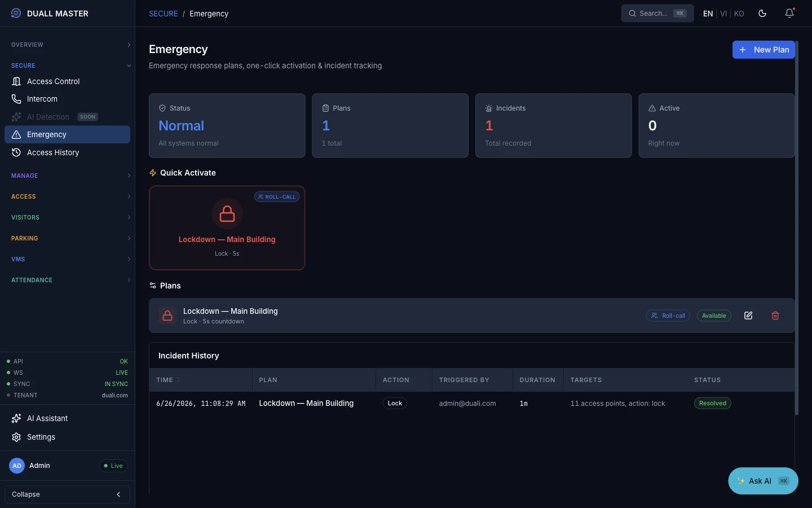This screenshot has height=508, width=812.
Task: Switch language to EN
Action: (x=708, y=14)
